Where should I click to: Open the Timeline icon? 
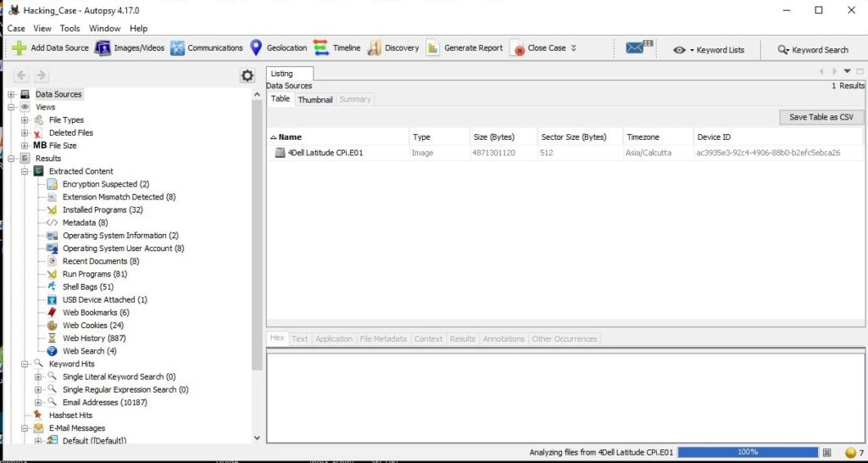(x=321, y=47)
